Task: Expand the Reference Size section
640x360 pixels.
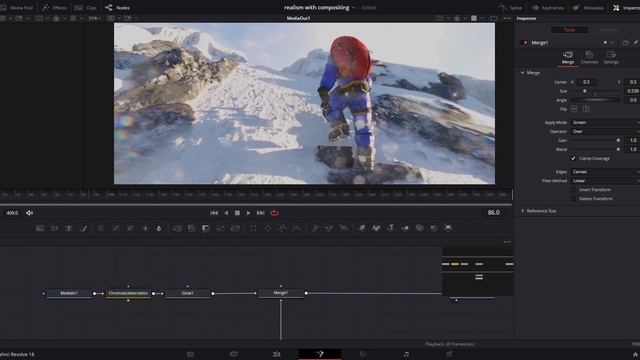Action: 522,211
